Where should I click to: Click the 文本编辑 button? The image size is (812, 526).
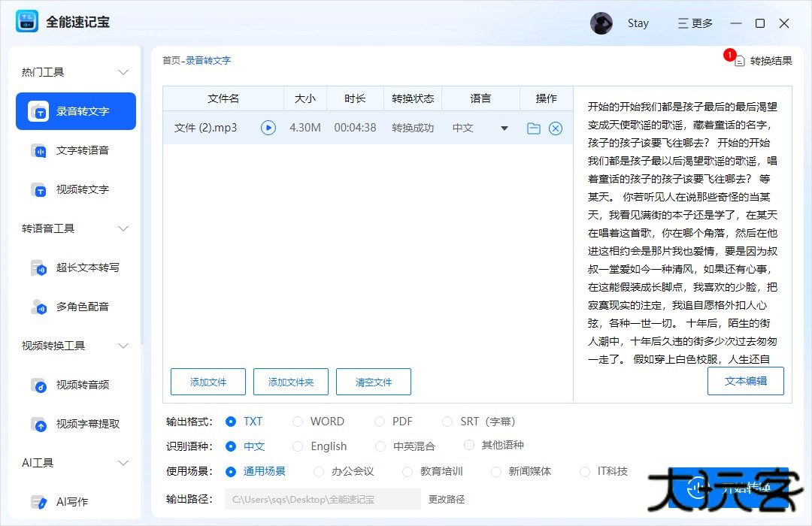coord(746,382)
